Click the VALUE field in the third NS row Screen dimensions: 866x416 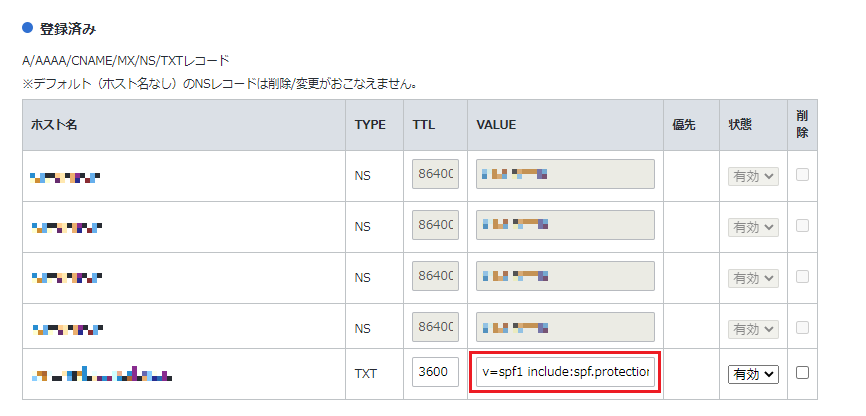566,277
